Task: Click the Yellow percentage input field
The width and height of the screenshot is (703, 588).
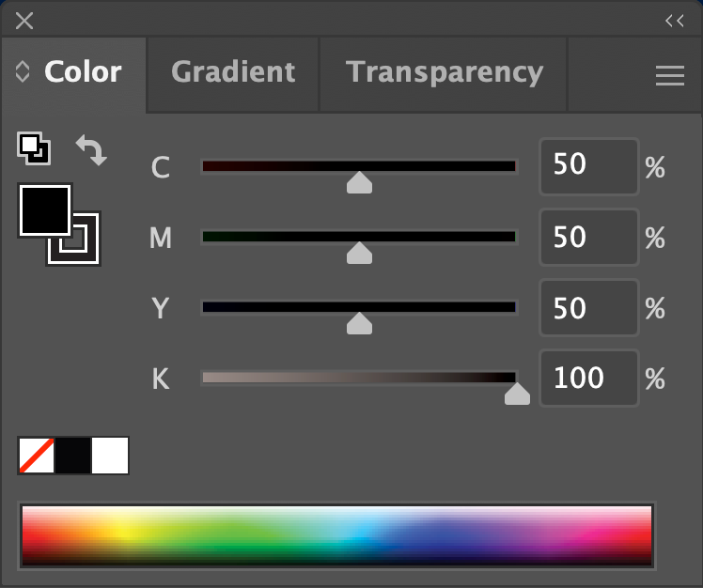Action: pos(587,308)
